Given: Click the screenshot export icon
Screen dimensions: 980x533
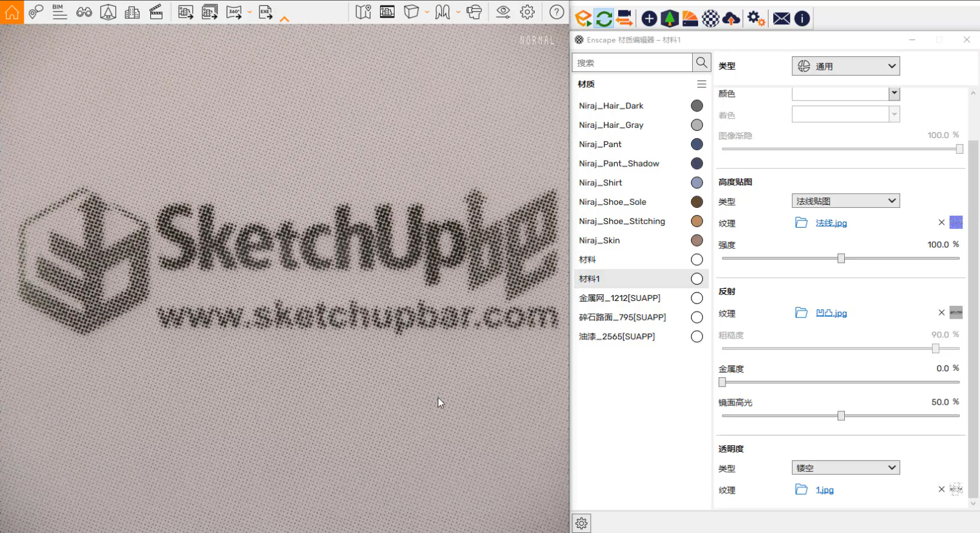Looking at the screenshot, I should tap(185, 12).
